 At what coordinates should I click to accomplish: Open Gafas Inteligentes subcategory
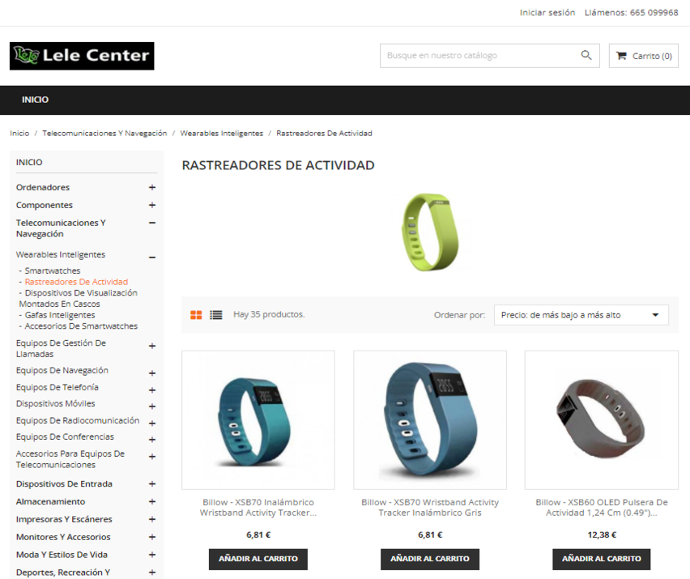(60, 315)
